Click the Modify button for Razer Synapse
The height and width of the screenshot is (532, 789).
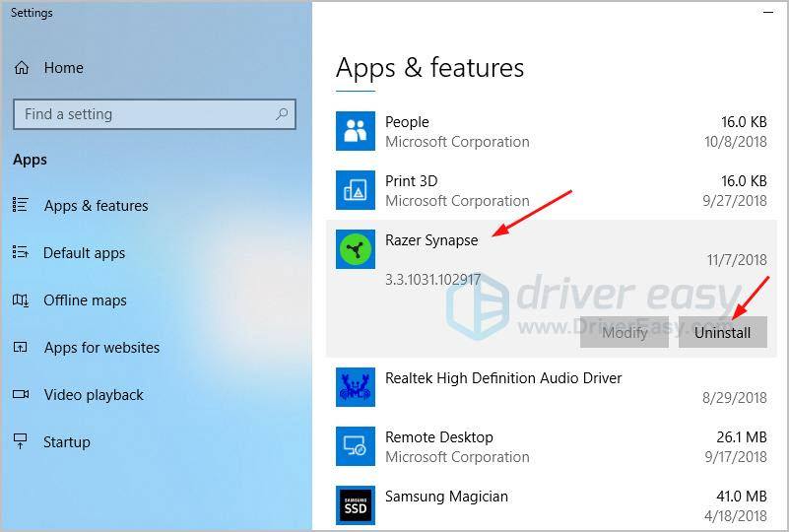625,332
